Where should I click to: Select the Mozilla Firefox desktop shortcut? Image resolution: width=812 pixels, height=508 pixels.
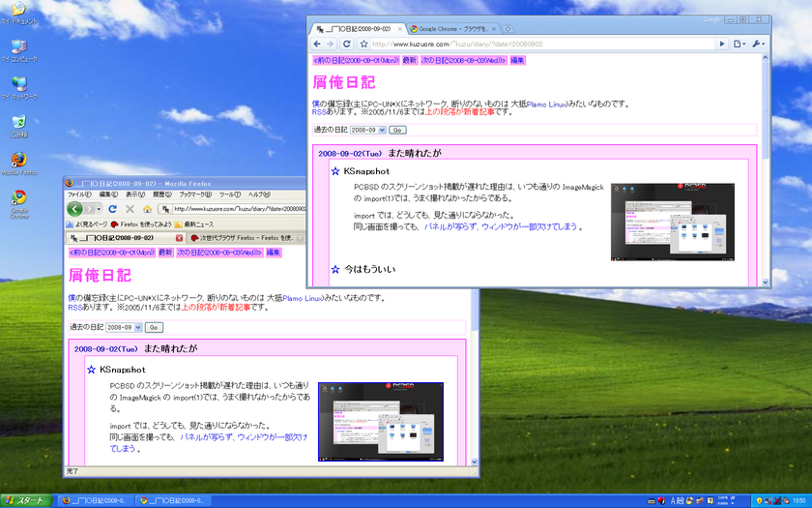tap(19, 164)
